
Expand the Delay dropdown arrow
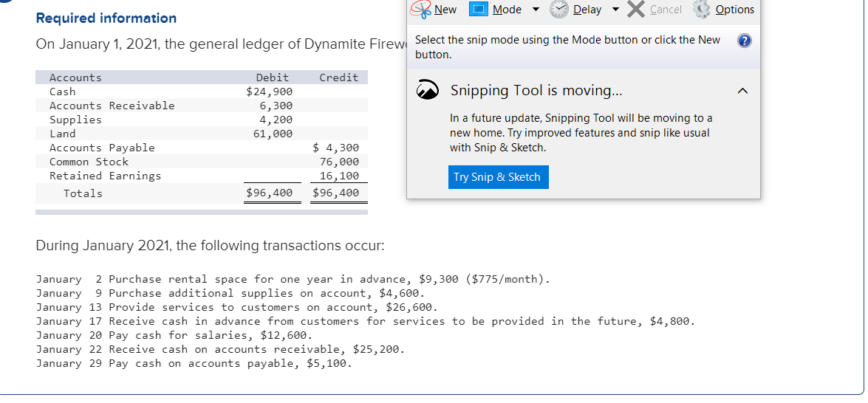tap(616, 10)
